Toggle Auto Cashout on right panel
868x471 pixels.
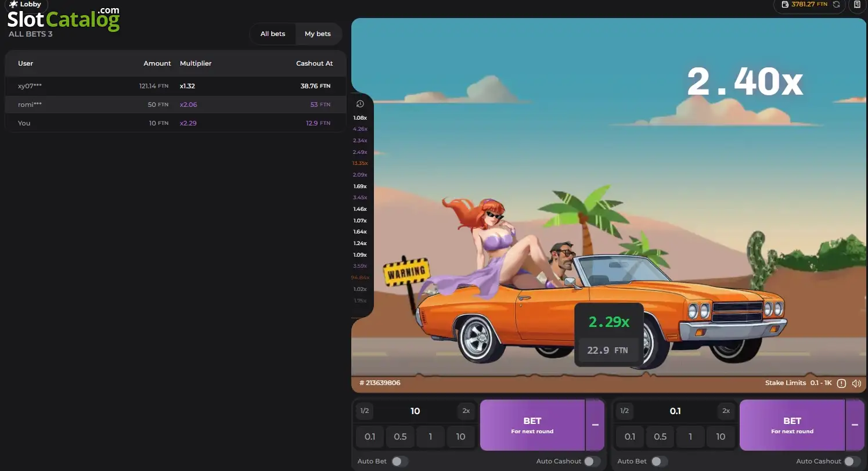click(852, 461)
